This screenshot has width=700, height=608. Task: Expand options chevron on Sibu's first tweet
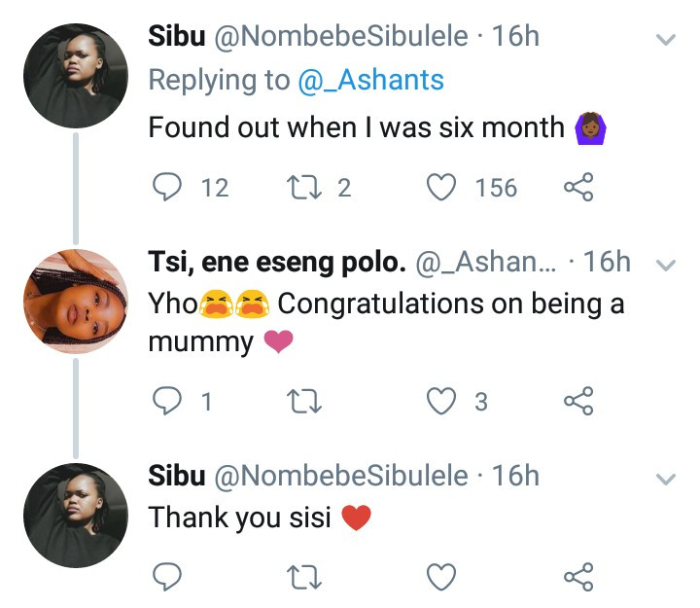pos(666,40)
